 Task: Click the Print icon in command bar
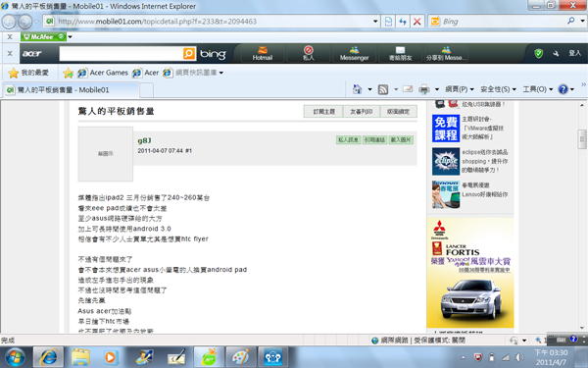pyautogui.click(x=424, y=89)
